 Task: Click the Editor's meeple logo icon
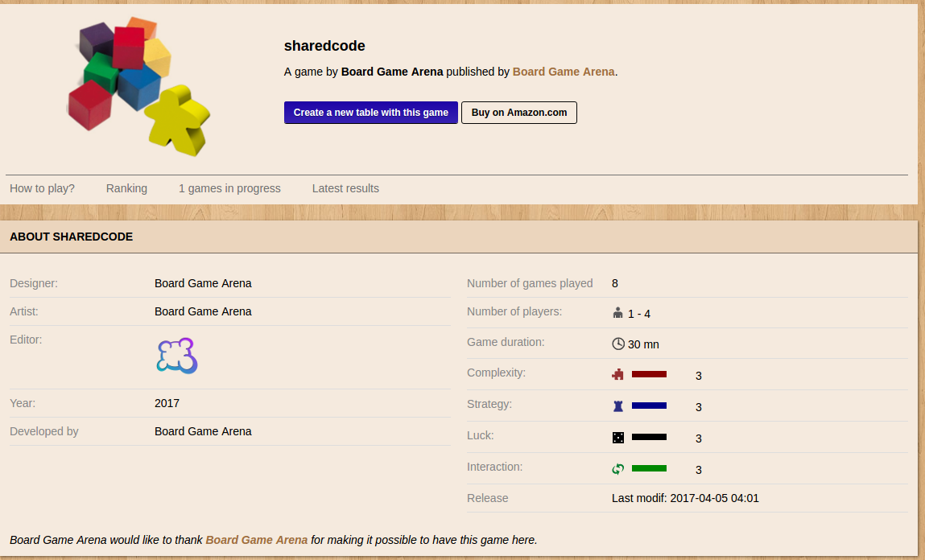tap(176, 355)
